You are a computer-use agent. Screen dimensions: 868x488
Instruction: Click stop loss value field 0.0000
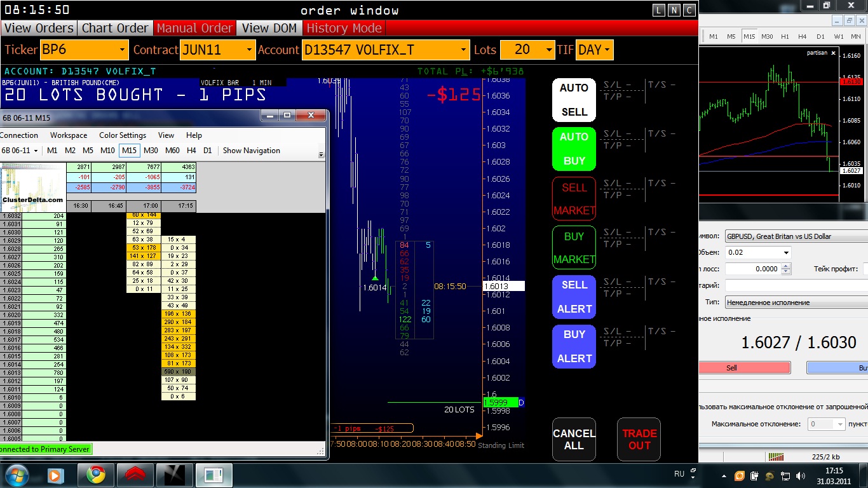[752, 269]
